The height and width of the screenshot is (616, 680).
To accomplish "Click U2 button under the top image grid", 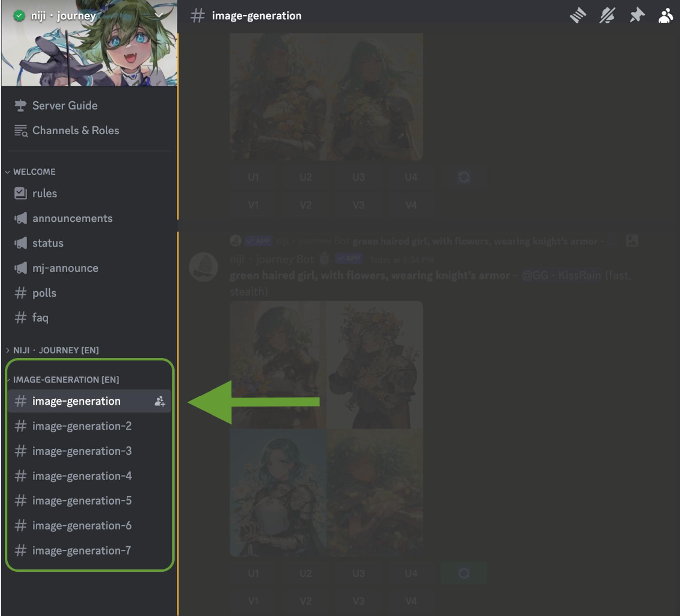I will point(306,177).
